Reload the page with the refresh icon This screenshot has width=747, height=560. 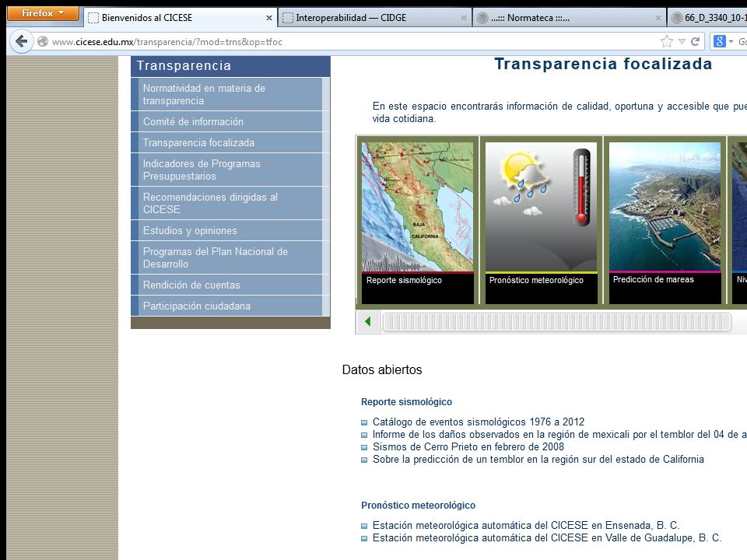[695, 41]
